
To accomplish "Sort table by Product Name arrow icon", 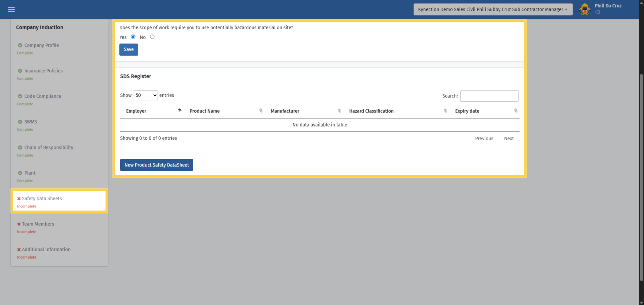I will pos(261,111).
